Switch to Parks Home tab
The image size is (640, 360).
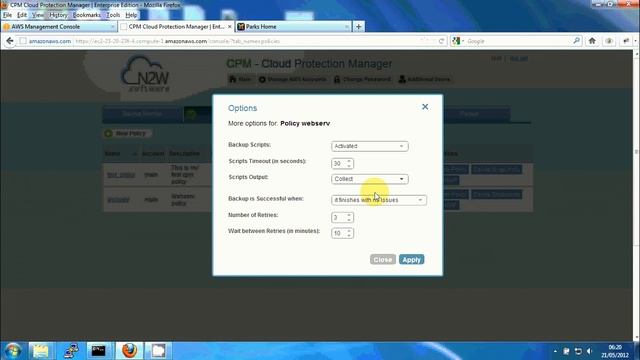pos(293,27)
